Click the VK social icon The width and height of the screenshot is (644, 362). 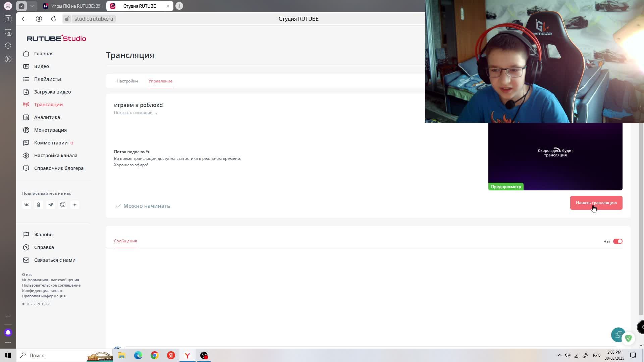[x=26, y=205]
